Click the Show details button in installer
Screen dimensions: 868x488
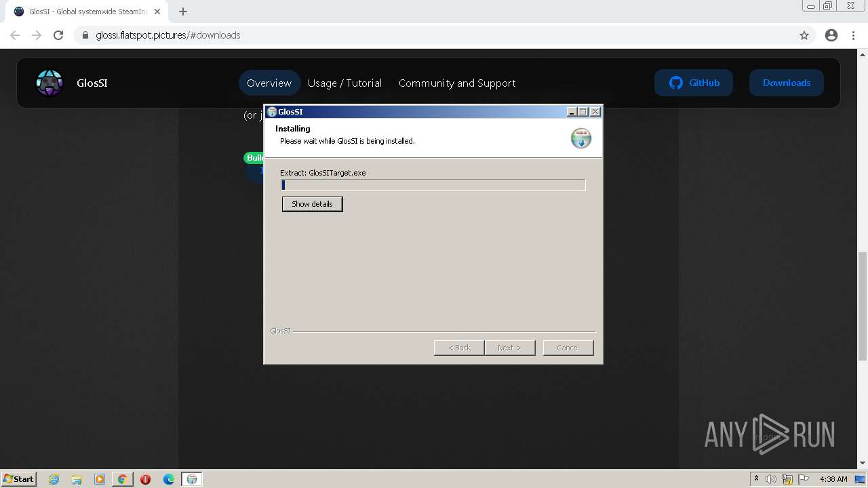click(x=312, y=204)
